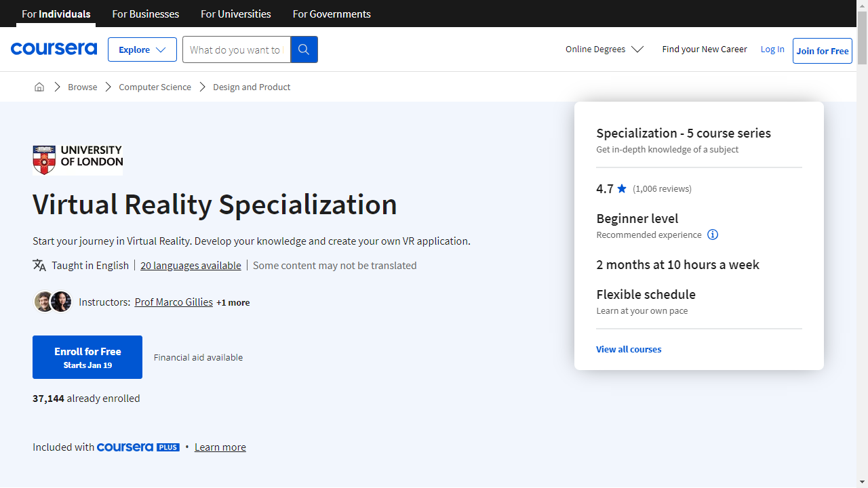The image size is (868, 488).
Task: Open Computer Science breadcrumb
Action: tap(155, 87)
